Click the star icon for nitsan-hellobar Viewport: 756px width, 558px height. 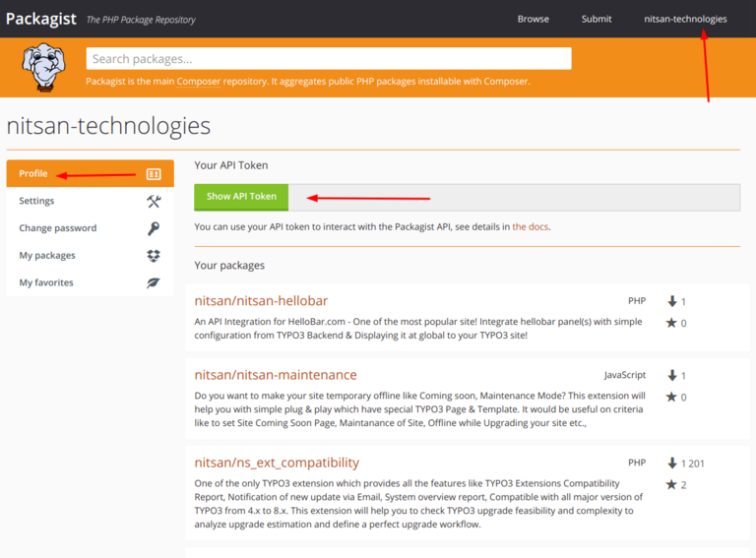tap(671, 323)
